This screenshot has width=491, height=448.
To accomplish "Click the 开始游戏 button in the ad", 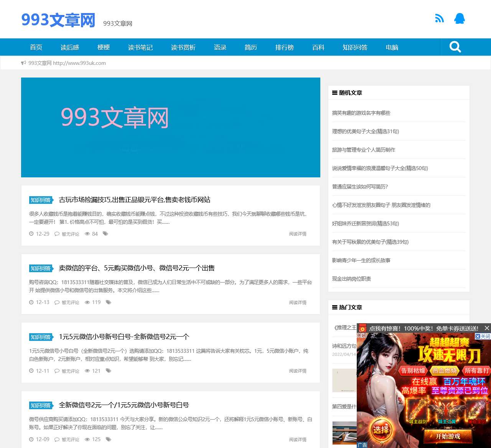I will (x=448, y=436).
